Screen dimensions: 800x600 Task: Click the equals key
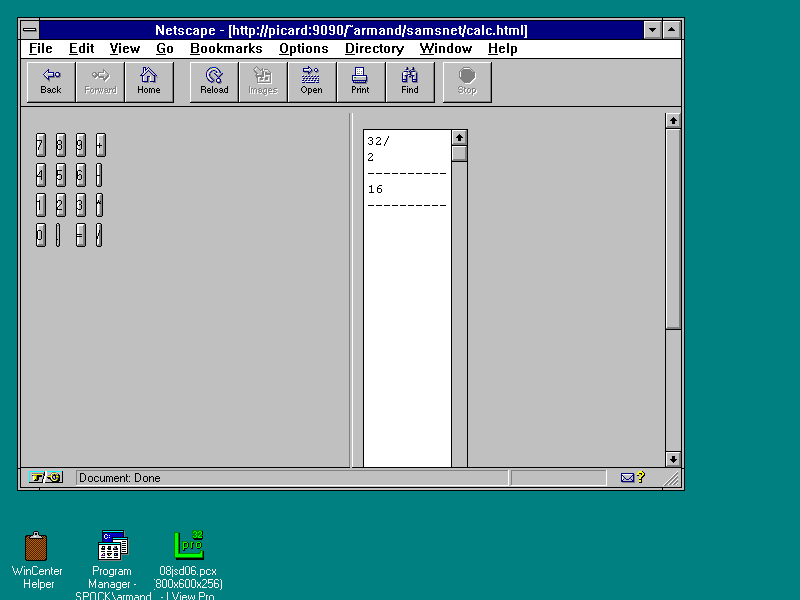(x=81, y=235)
